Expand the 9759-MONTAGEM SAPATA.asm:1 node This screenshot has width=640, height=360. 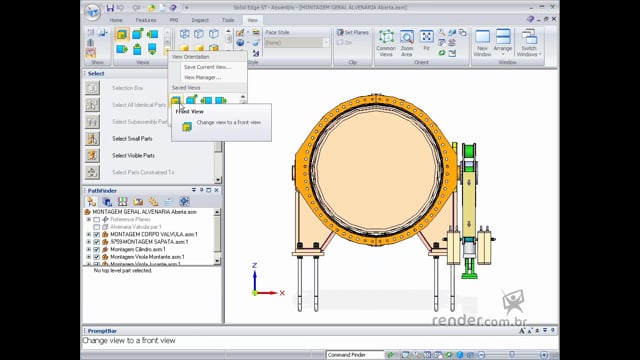point(89,242)
